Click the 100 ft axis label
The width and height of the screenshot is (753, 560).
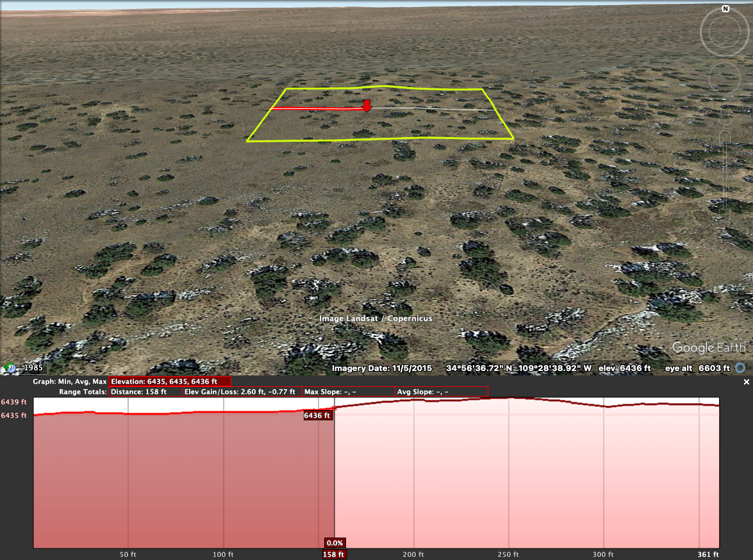pyautogui.click(x=223, y=554)
